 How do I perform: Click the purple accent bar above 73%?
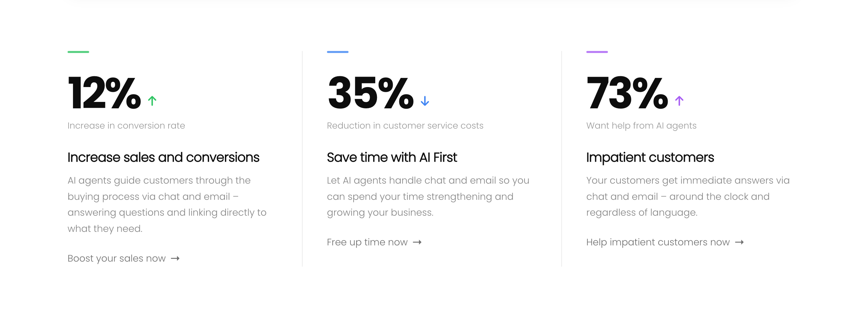coord(597,52)
